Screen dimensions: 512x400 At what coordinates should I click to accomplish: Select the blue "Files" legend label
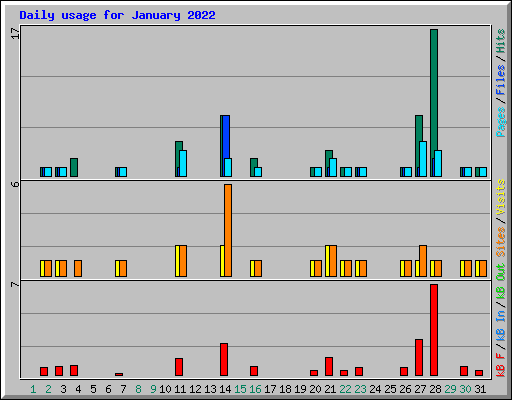point(500,80)
